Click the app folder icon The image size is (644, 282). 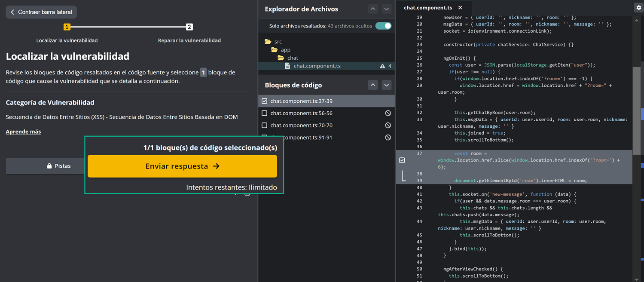pyautogui.click(x=275, y=50)
